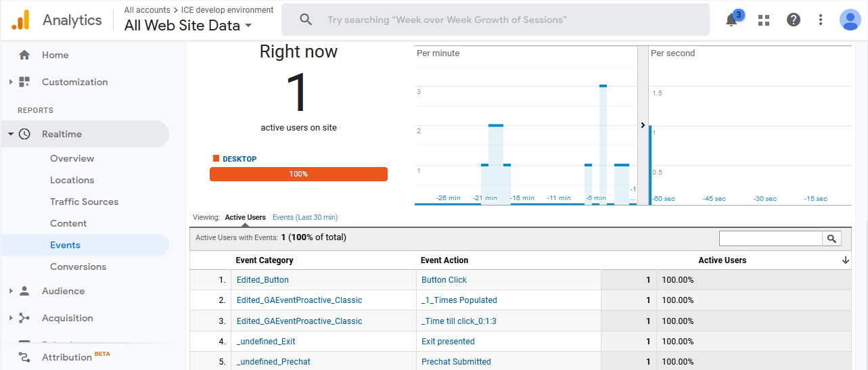This screenshot has height=370, width=868.
Task: Open the notifications bell
Action: [x=731, y=20]
